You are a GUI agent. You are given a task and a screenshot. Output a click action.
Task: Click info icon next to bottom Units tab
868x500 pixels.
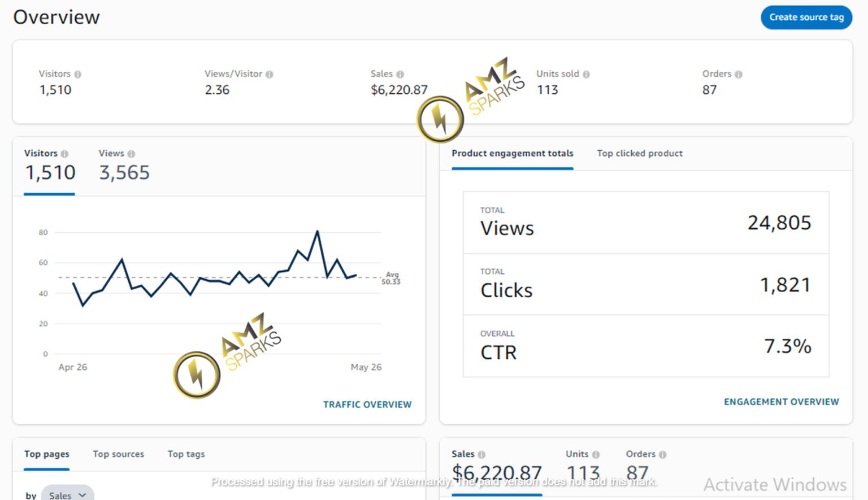click(596, 454)
